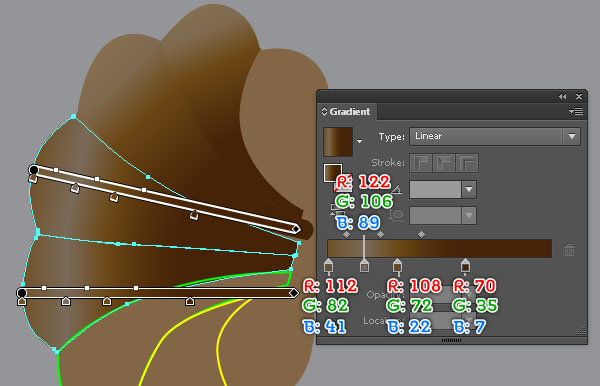600x386 pixels.
Task: Open the gradient Type Linear dropdown
Action: pyautogui.click(x=495, y=137)
